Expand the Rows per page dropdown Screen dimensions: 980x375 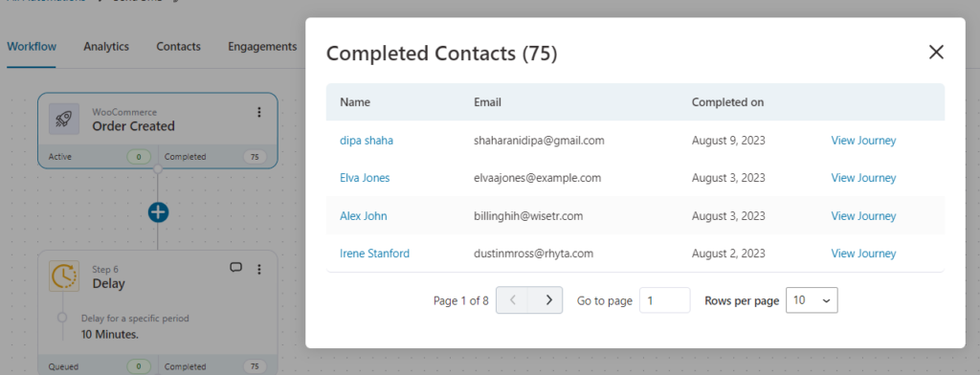point(812,300)
